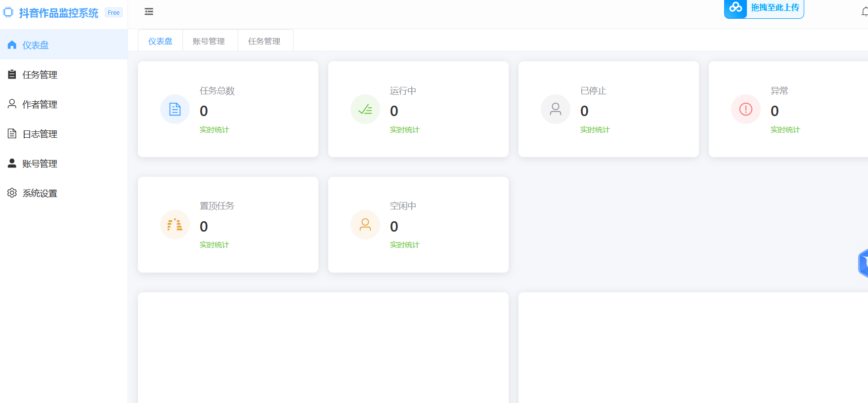Screen dimensions: 868x403
Task: Click the cloud upload icon
Action: pyautogui.click(x=736, y=8)
